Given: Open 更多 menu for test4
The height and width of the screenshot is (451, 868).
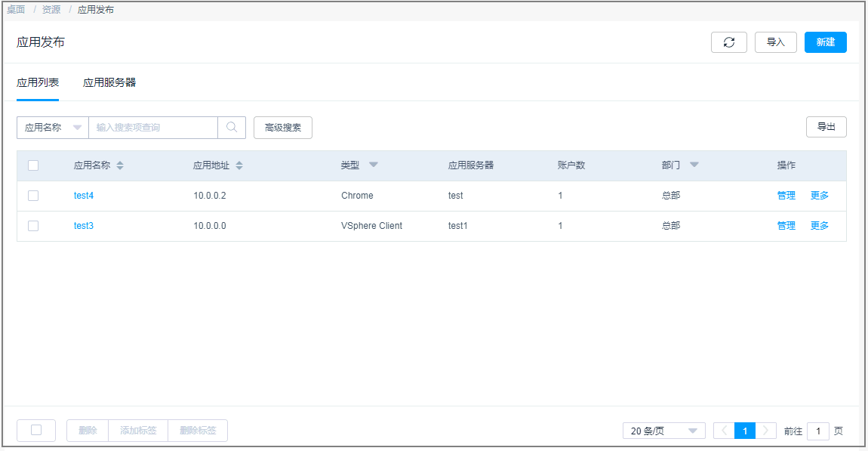Looking at the screenshot, I should tap(819, 196).
